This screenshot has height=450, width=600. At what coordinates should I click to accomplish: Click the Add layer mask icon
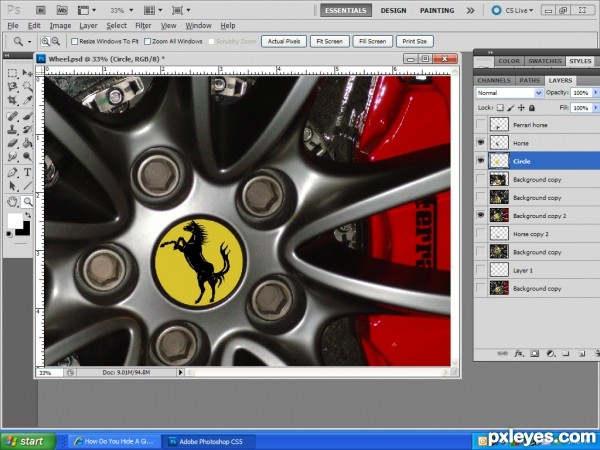(535, 354)
